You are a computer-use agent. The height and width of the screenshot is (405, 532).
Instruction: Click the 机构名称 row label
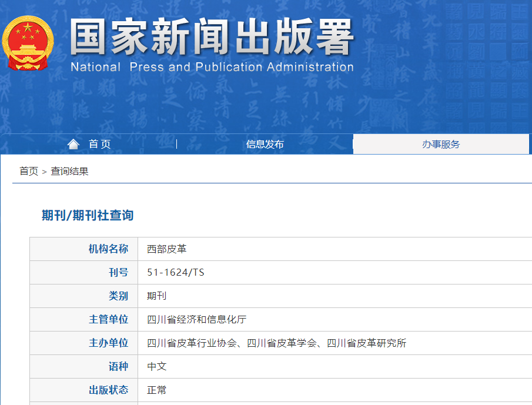(108, 249)
